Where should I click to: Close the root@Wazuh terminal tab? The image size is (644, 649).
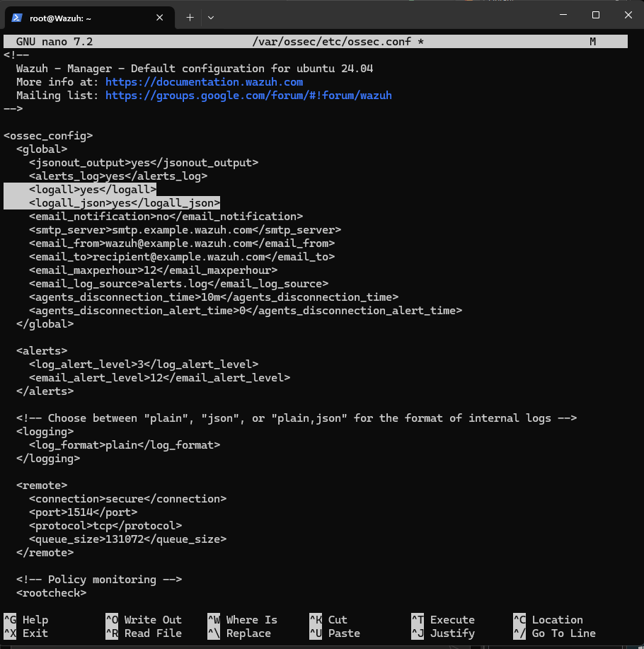159,18
